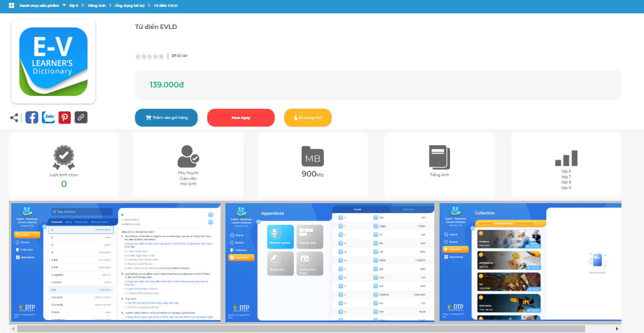Click the star rating row
Viewport: 644px width, 333px height.
coord(150,56)
